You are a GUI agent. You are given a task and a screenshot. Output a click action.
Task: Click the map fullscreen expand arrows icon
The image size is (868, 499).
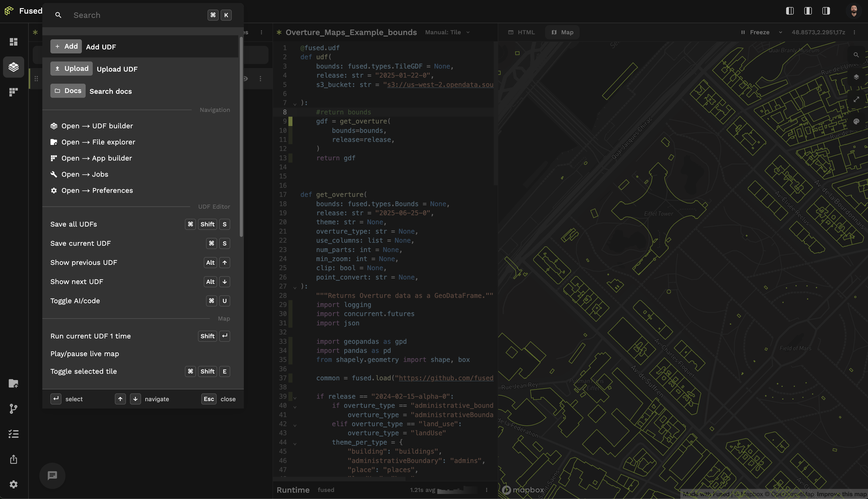click(856, 99)
